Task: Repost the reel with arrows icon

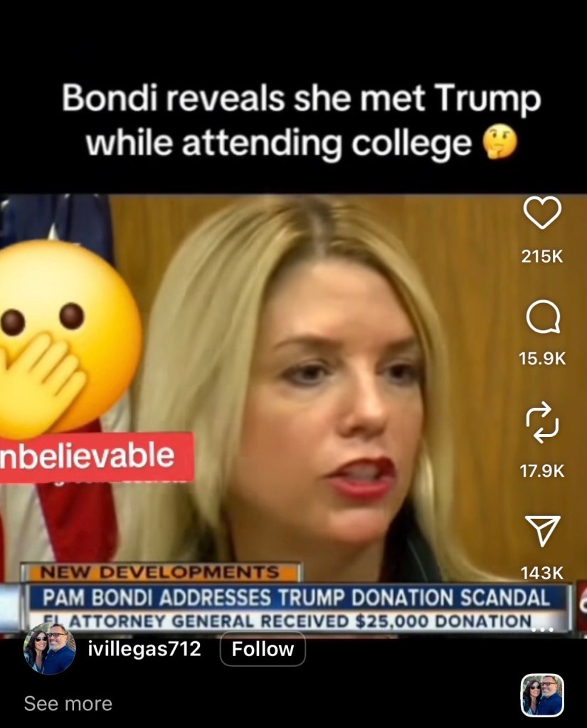Action: click(542, 422)
